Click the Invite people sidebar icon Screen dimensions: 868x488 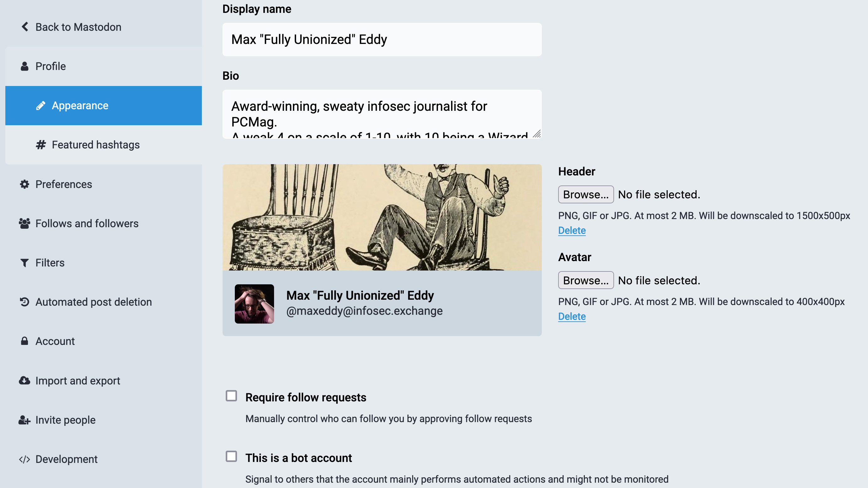point(24,420)
